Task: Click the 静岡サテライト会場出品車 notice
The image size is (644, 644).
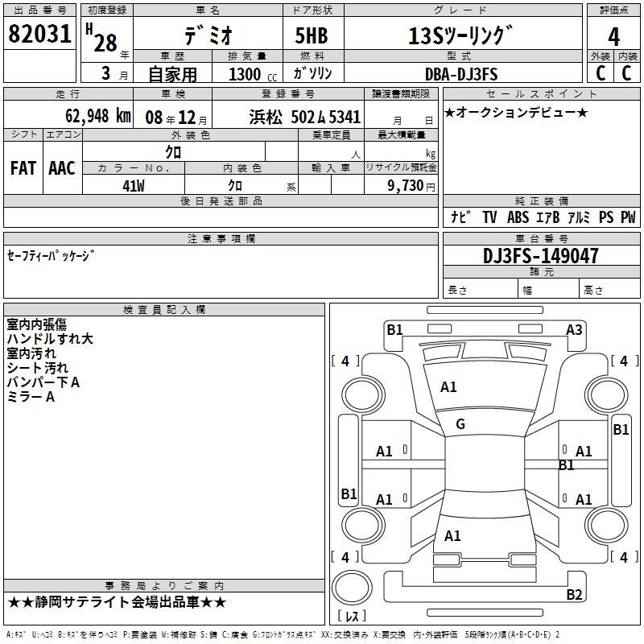Action: (x=118, y=602)
